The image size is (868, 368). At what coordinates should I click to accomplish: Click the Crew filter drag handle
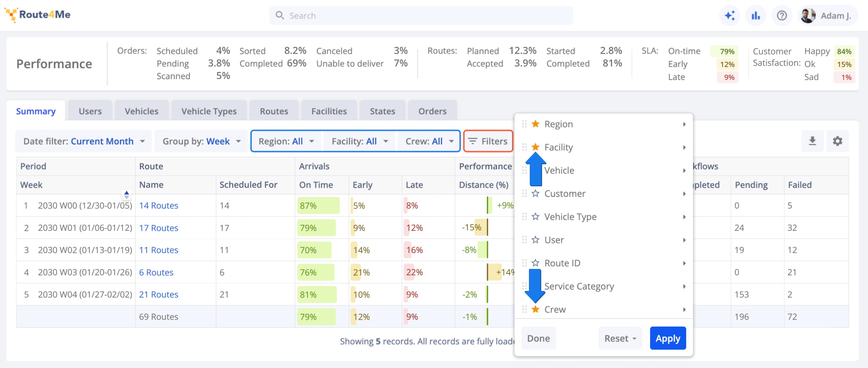pyautogui.click(x=524, y=309)
